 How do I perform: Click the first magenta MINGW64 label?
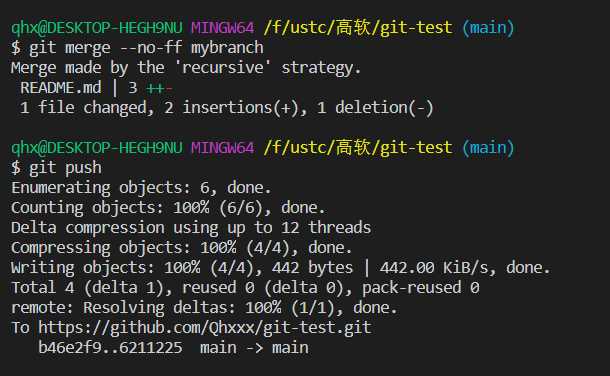tap(223, 28)
